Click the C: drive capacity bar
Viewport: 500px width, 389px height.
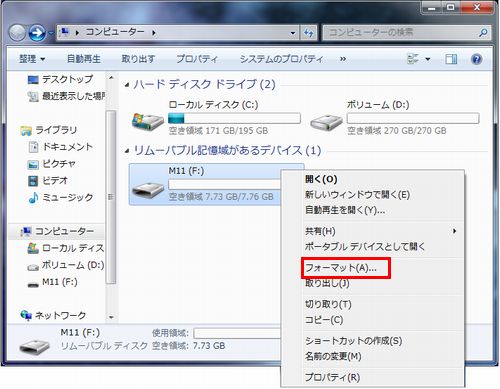point(234,118)
